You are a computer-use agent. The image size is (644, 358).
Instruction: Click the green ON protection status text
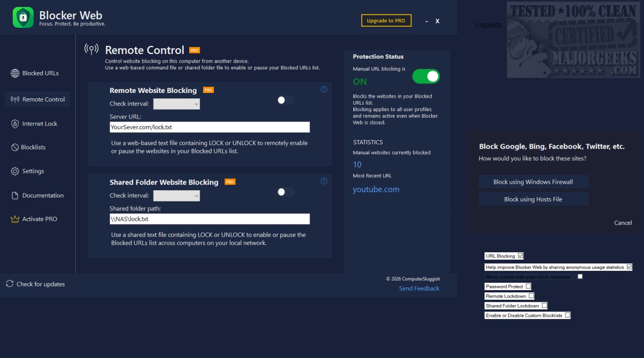[360, 82]
